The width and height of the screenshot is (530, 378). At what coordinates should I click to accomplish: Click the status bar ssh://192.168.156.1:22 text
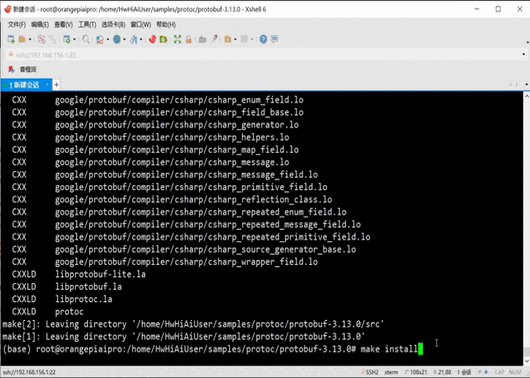[29, 372]
